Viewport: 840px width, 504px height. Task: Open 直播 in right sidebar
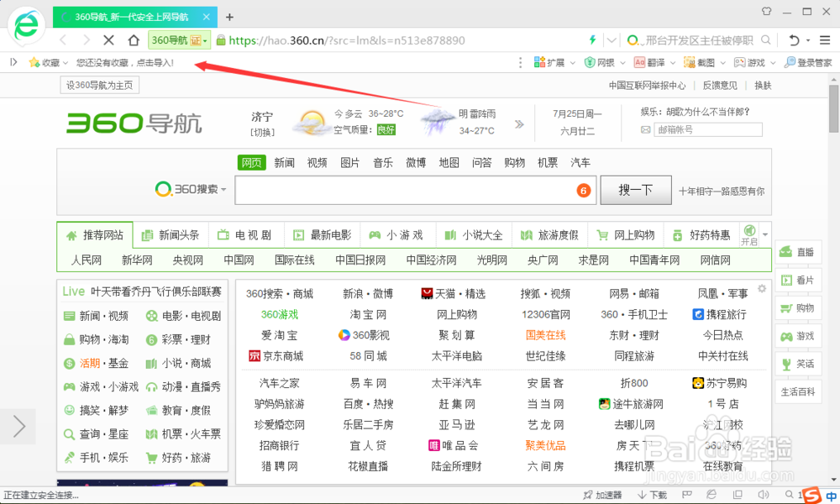tap(798, 252)
